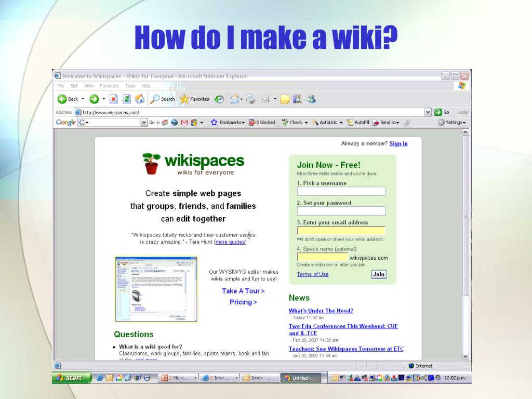532x399 pixels.
Task: Open What's Under The Hood? news link
Action: click(x=321, y=311)
